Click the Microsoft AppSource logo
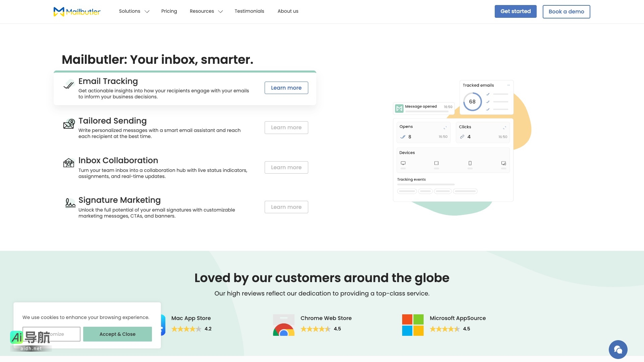The height and width of the screenshot is (362, 644). click(413, 325)
